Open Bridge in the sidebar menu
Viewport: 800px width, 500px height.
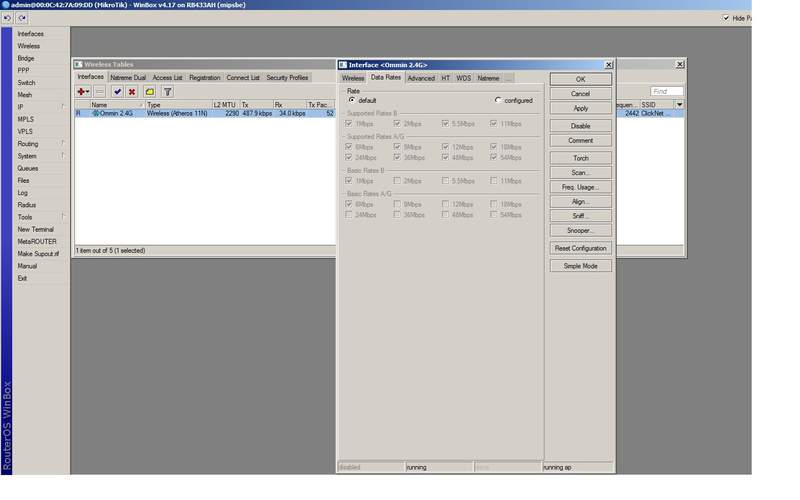[26, 58]
